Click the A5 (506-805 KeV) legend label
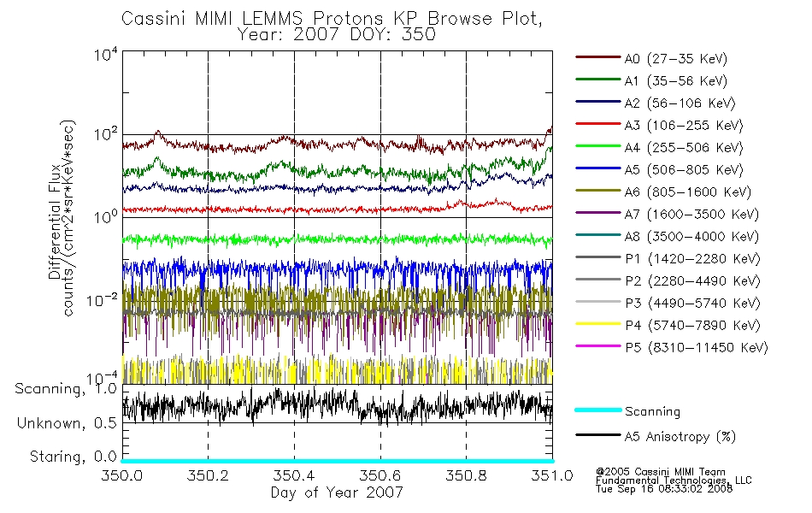 click(684, 170)
